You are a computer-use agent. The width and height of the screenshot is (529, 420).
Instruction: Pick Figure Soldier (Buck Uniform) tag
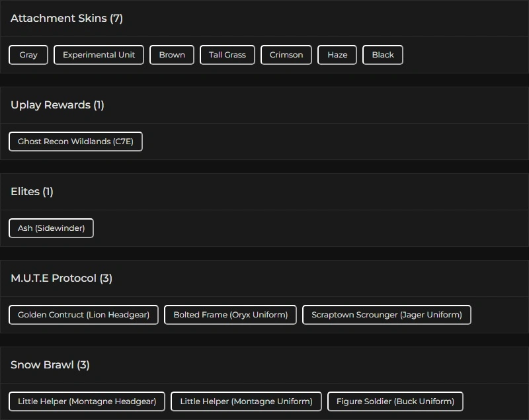395,401
